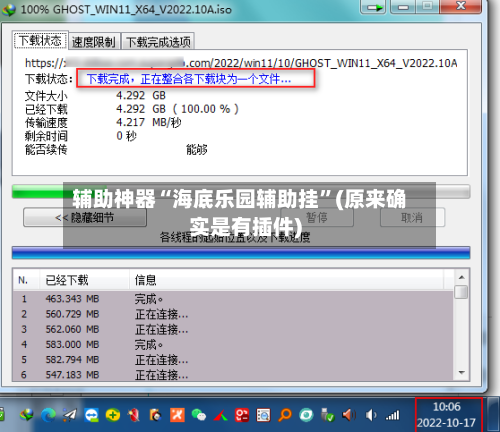This screenshot has width=500, height=432.
Task: Click the white speaker volume icon
Action: click(x=371, y=415)
